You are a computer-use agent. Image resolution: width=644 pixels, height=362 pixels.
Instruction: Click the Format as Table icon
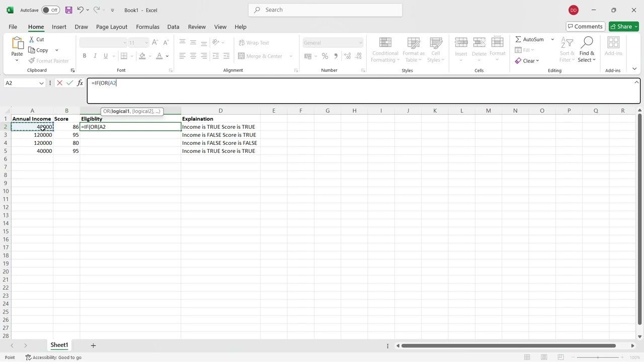tap(414, 43)
